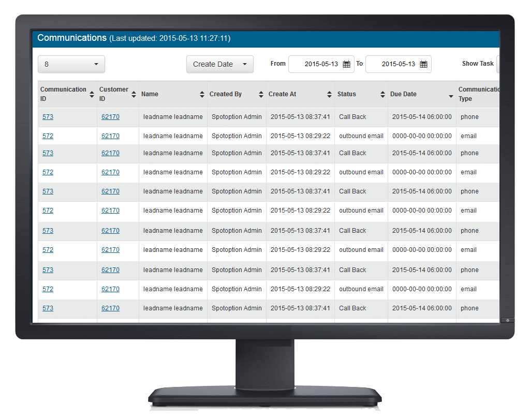Open calendar picker for To date
530x420 pixels.
coord(423,64)
